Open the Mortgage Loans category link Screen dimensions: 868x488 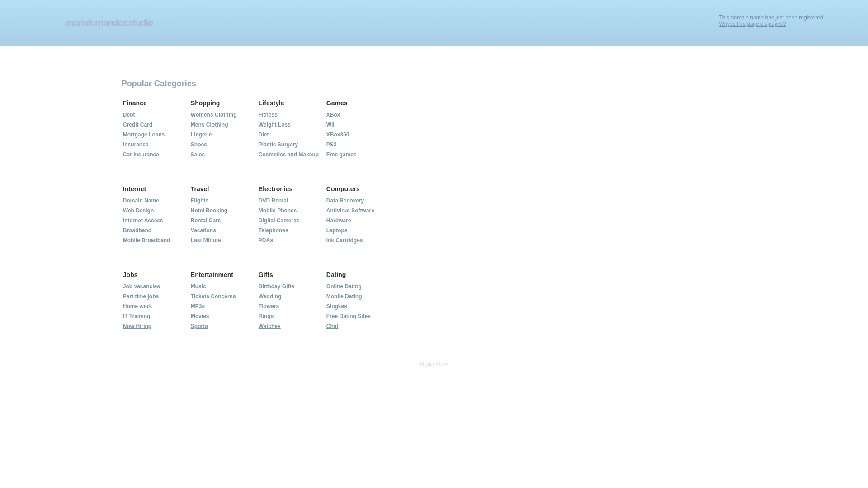[x=143, y=135]
